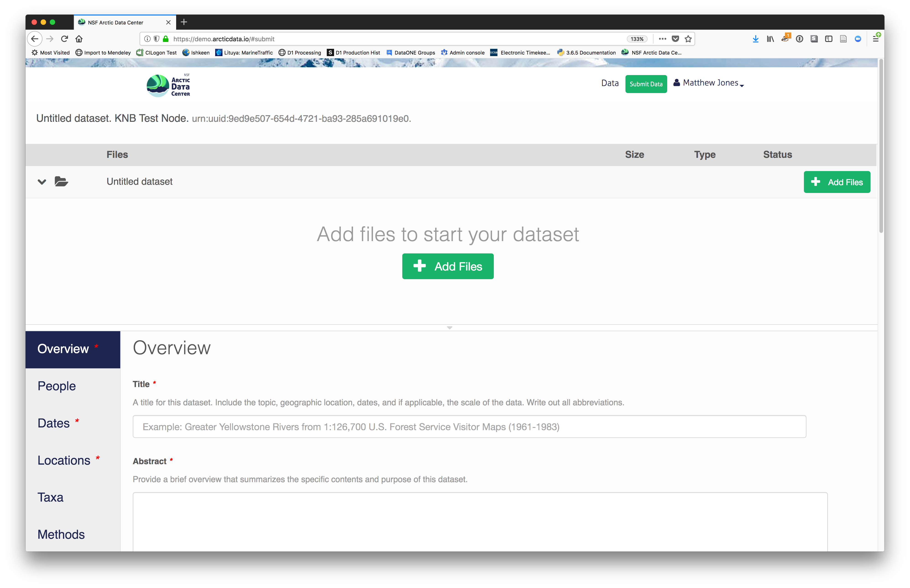Switch to the Methods section tab
Viewport: 910px width, 588px height.
pos(73,534)
